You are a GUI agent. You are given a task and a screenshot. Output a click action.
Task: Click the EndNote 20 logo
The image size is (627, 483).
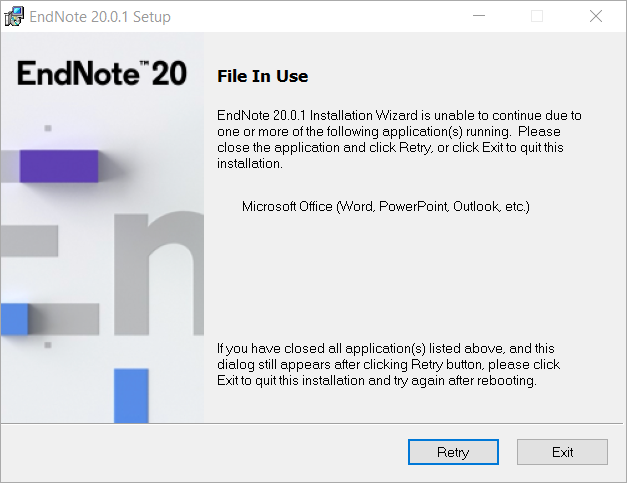click(102, 73)
